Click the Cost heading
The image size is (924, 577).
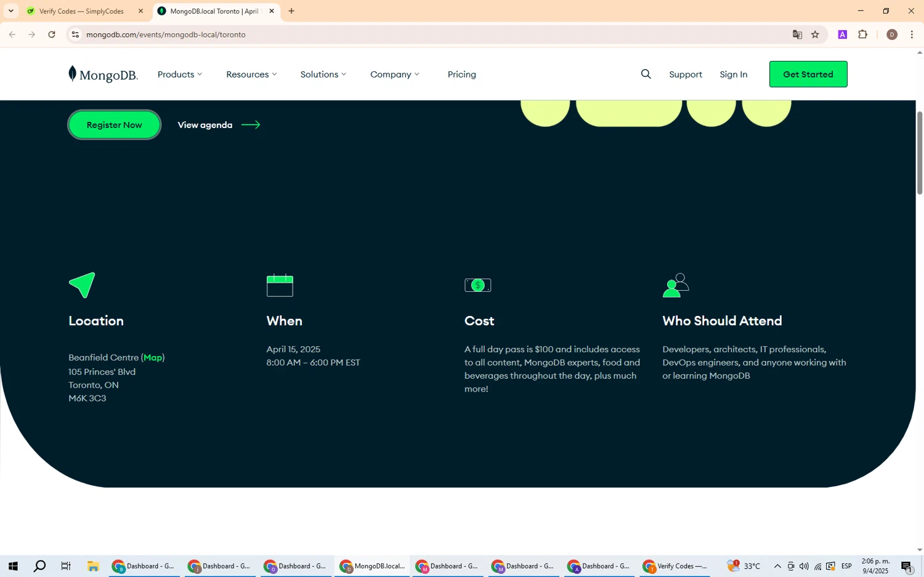[479, 321]
